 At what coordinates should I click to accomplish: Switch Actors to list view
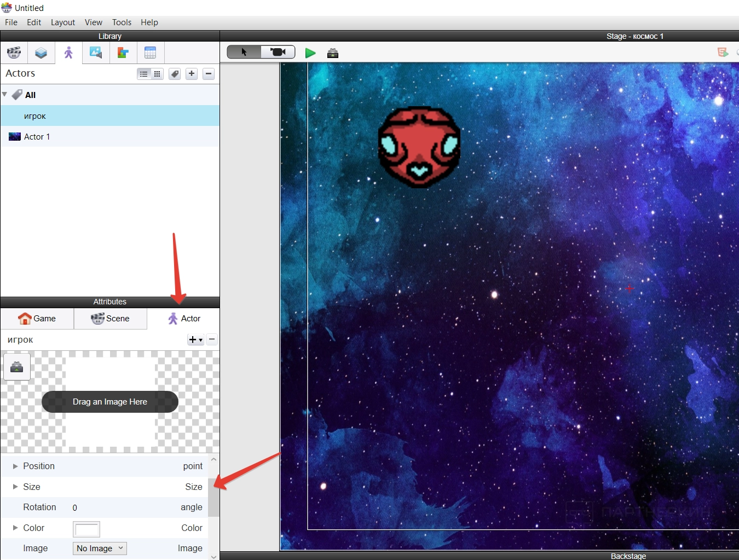click(143, 74)
